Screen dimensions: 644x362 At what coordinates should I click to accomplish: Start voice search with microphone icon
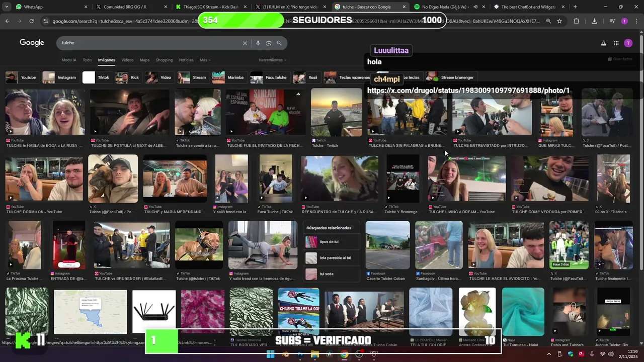coord(258,43)
